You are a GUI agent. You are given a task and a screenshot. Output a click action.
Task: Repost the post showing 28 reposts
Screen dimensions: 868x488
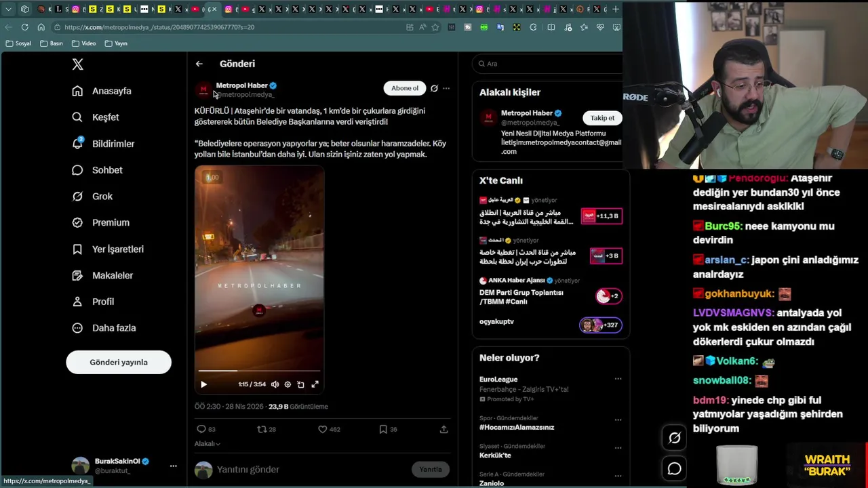(x=267, y=429)
